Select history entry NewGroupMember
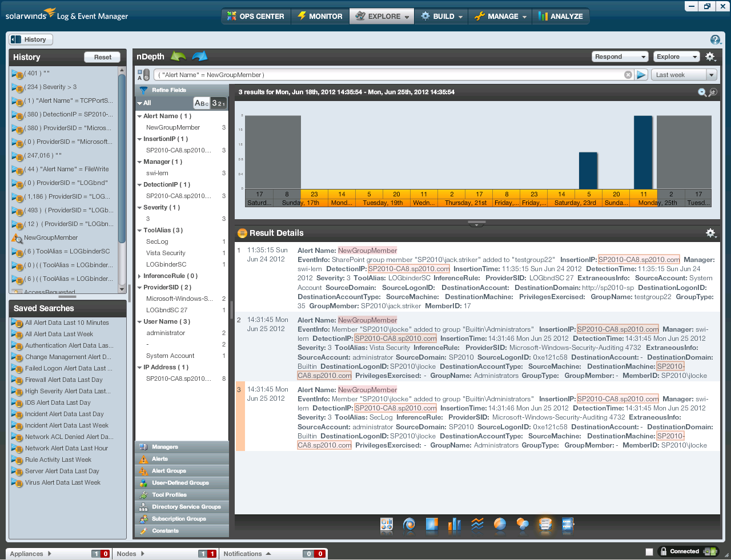The image size is (731, 560). pyautogui.click(x=51, y=237)
